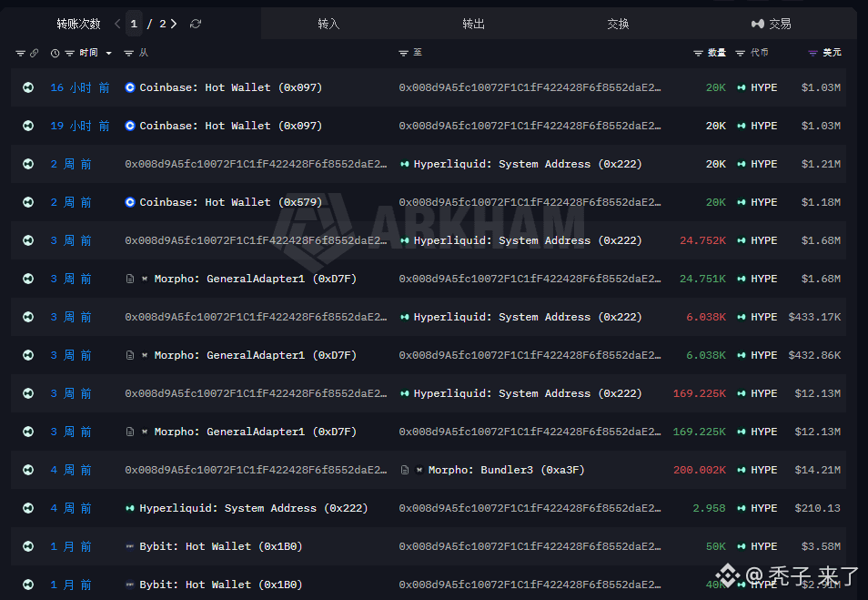This screenshot has width=868, height=600.
Task: Click the page count 2 text
Action: (163, 24)
